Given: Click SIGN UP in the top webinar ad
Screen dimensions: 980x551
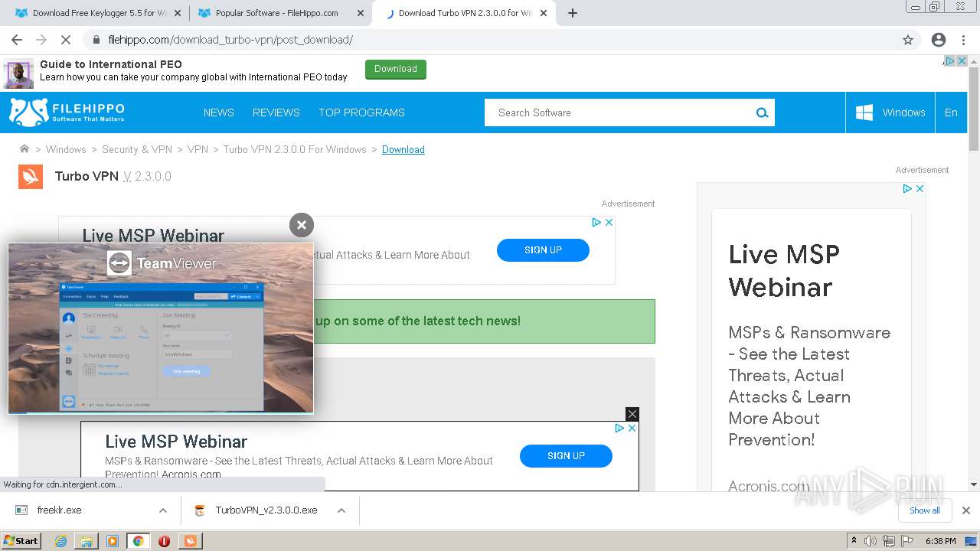Looking at the screenshot, I should [x=543, y=250].
